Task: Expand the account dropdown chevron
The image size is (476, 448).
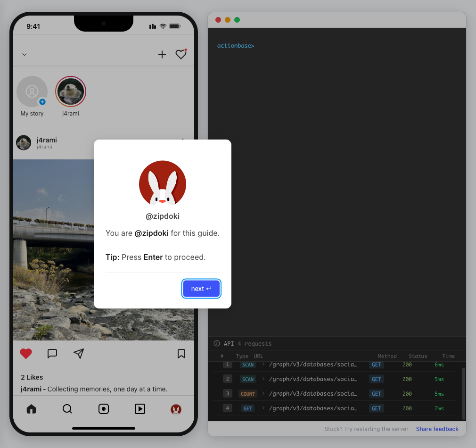Action: pos(25,55)
